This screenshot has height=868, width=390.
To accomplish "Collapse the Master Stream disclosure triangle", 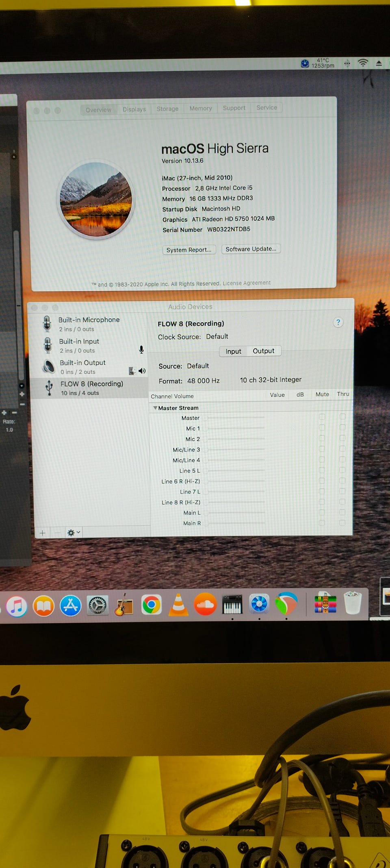I will click(x=155, y=408).
